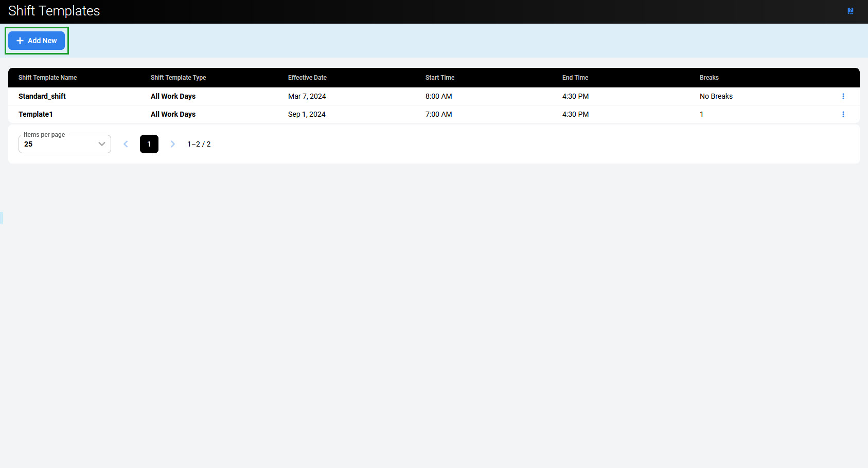Click the No Breaks cell
Screen dimensions: 868x468
coord(716,96)
